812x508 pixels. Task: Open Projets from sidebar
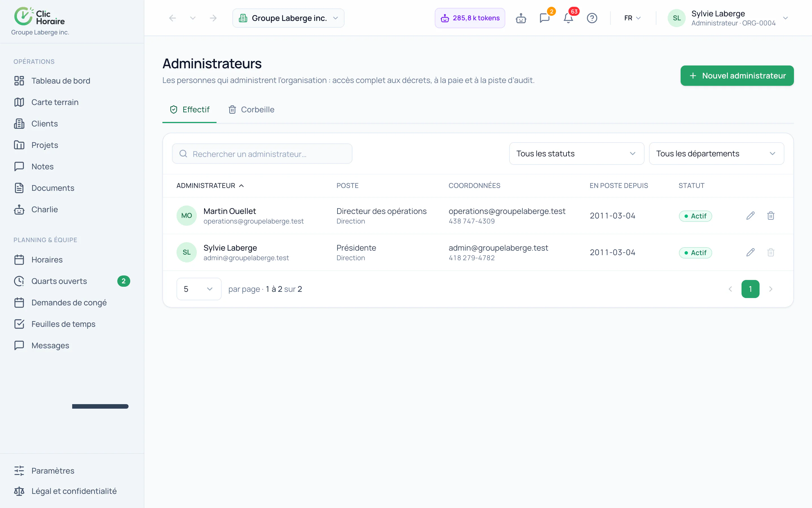coord(72,145)
